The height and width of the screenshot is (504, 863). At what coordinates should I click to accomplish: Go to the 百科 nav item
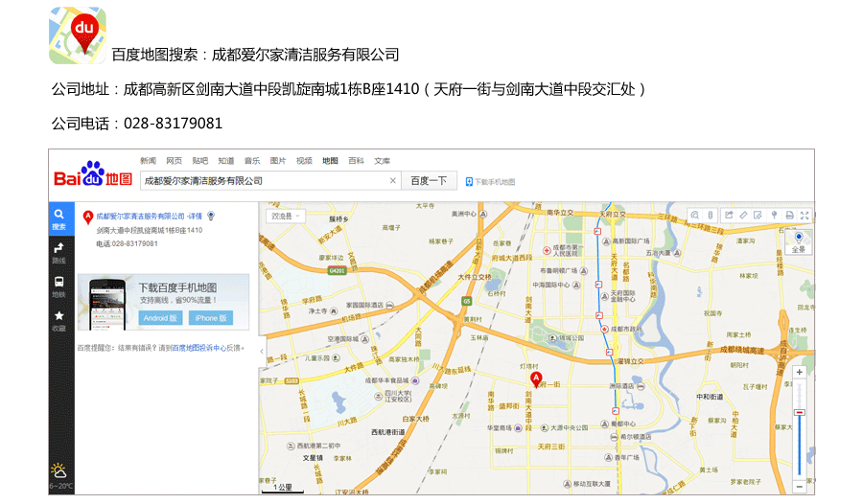356,161
